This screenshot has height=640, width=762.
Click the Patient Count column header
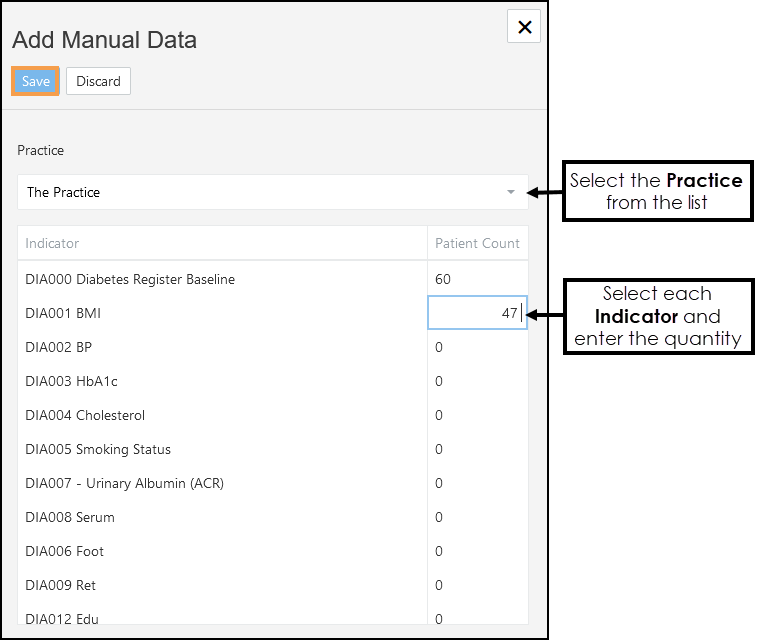click(x=477, y=243)
